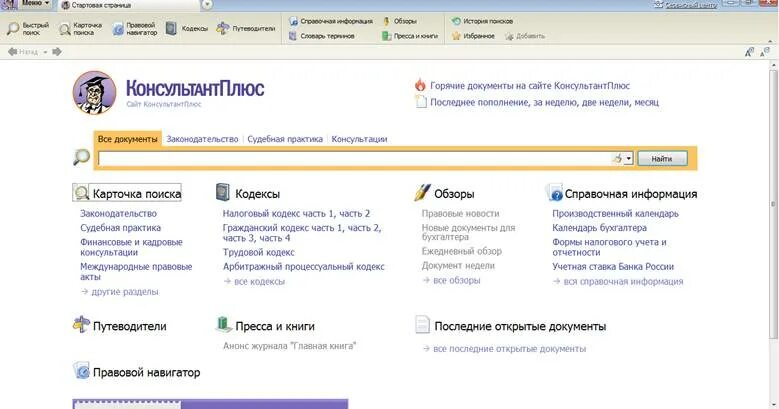779x409 pixels.
Task: Open the tab list dropdown next to Стартовая страница
Action: (207, 4)
